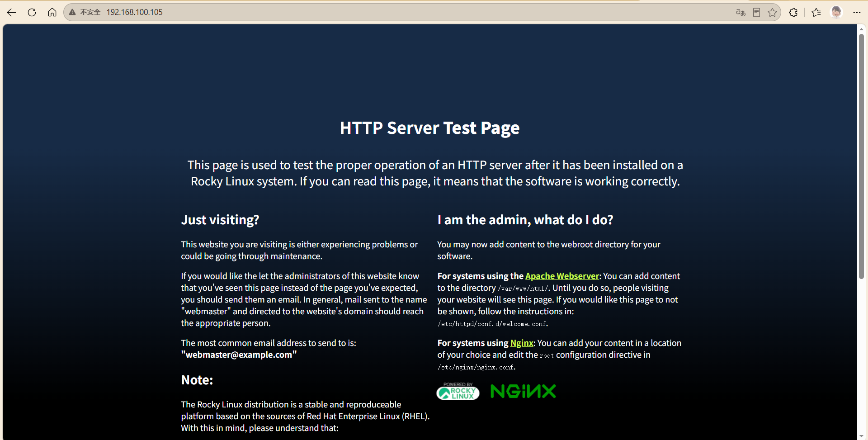Open the translate page icon
This screenshot has width=868, height=440.
pyautogui.click(x=741, y=12)
